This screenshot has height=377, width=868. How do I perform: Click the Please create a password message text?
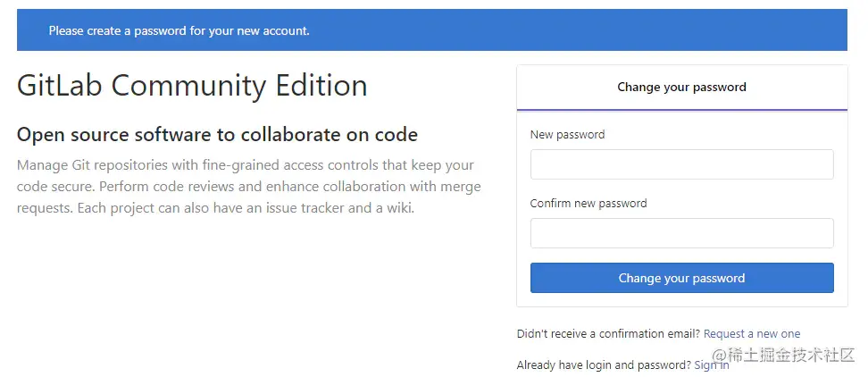click(x=179, y=30)
